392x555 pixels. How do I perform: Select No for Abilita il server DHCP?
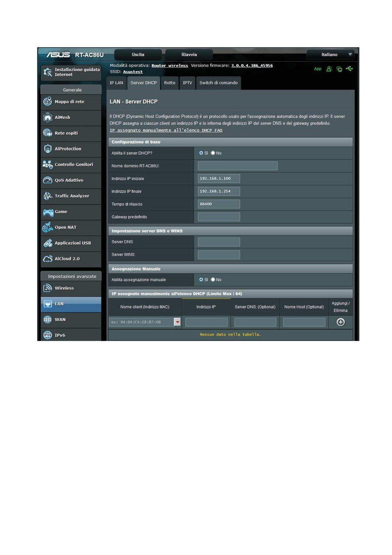coord(213,153)
